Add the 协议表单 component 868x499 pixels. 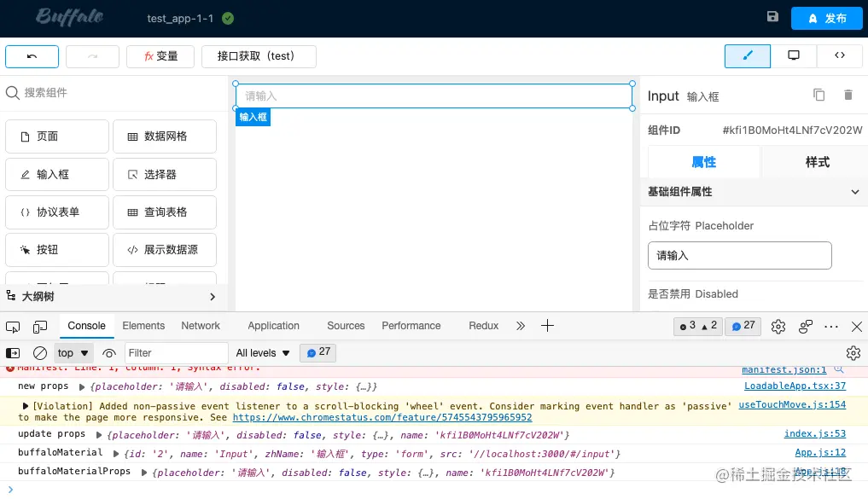coord(57,212)
